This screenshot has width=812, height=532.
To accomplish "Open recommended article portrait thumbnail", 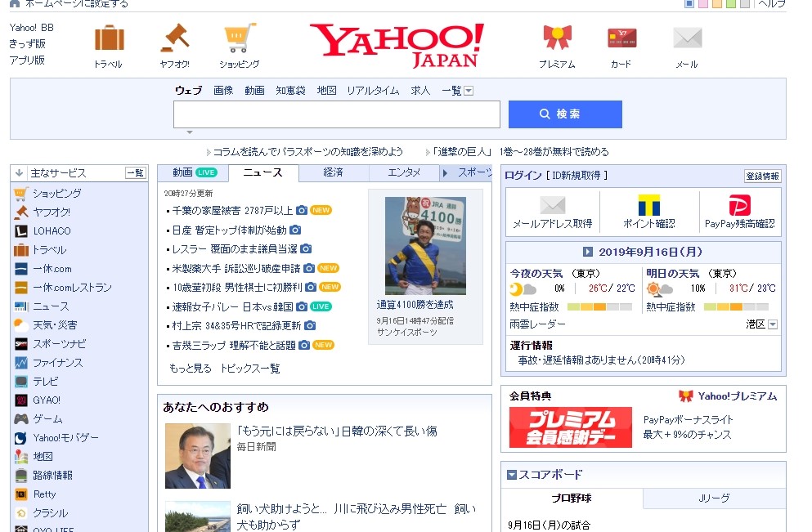I will (x=198, y=456).
